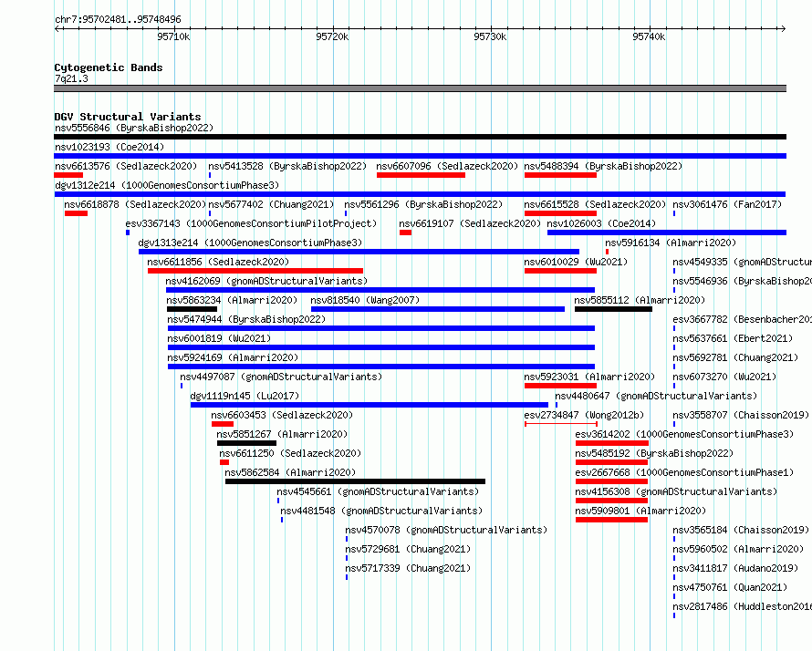Select nsv4480647 (gnomADStructuralVariants) label

(x=656, y=396)
